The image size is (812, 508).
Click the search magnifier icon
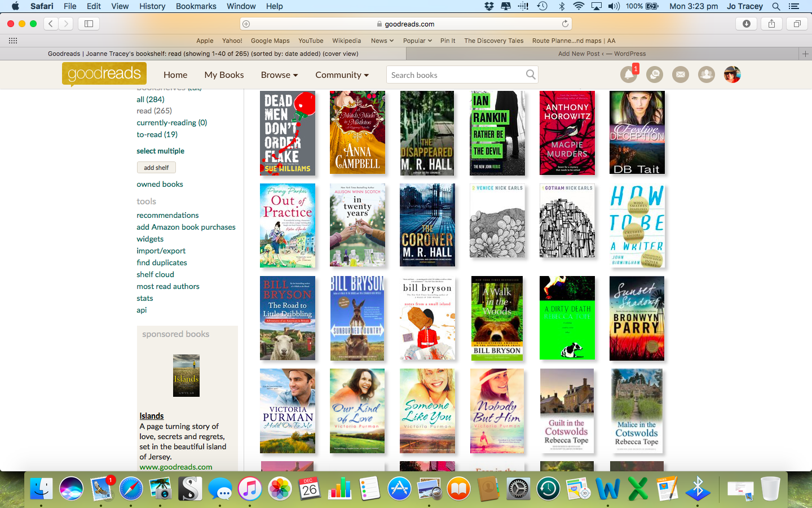pyautogui.click(x=530, y=75)
